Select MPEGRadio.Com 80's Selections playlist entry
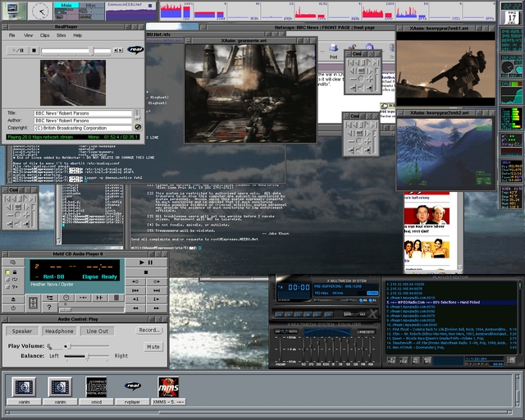Screen dimensions: 525x420 [x=451, y=303]
